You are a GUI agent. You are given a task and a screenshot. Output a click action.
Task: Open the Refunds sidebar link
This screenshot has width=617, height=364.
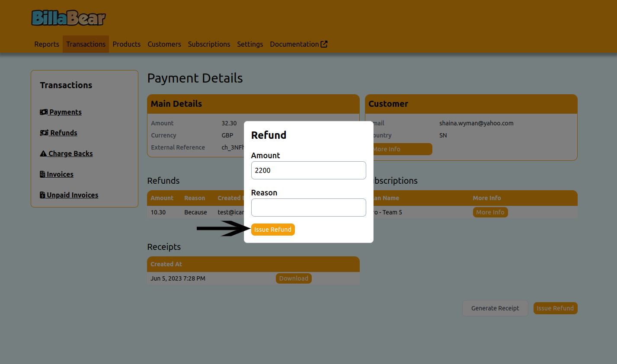coord(58,133)
